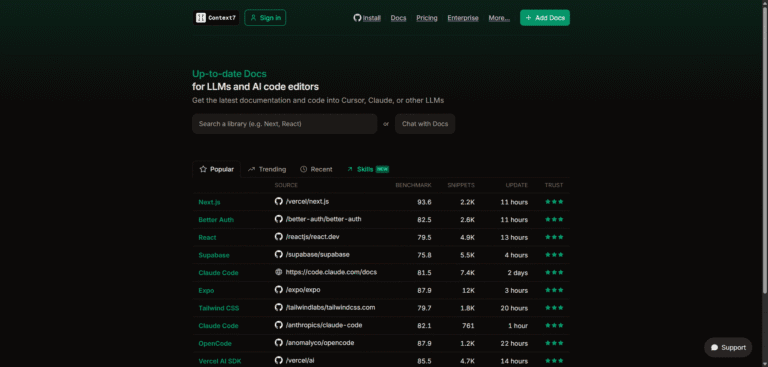768x367 pixels.
Task: Open Claude Code from code.claude.com row
Action: pos(218,272)
